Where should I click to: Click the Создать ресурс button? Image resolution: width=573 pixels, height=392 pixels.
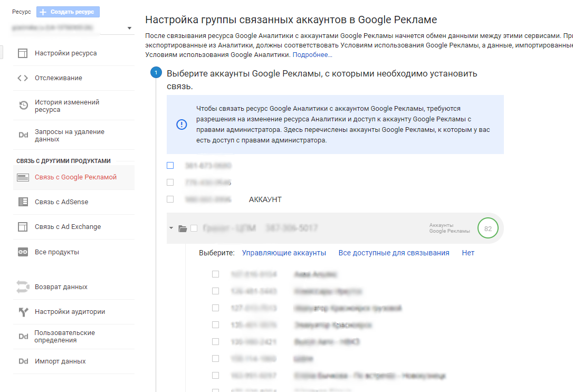(68, 12)
